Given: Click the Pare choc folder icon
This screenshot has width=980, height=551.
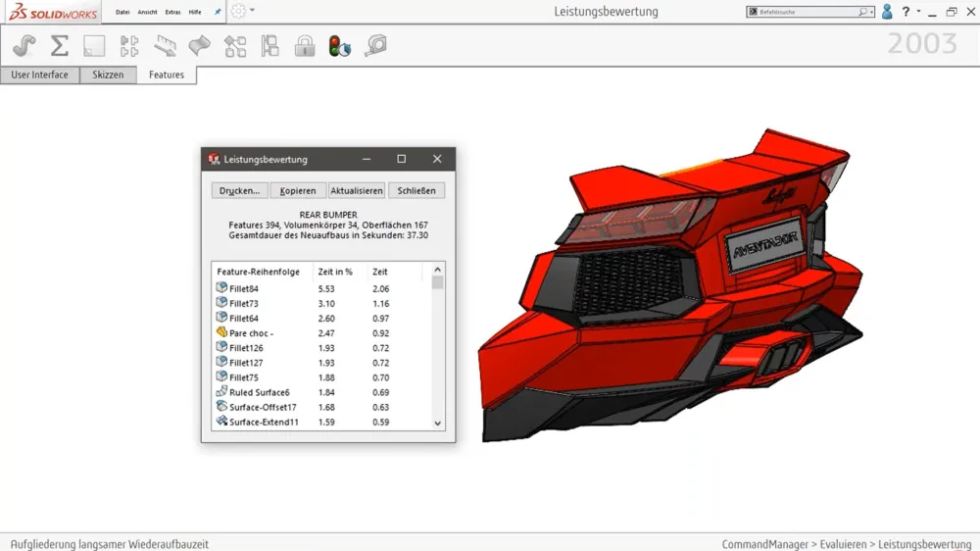Looking at the screenshot, I should click(221, 332).
